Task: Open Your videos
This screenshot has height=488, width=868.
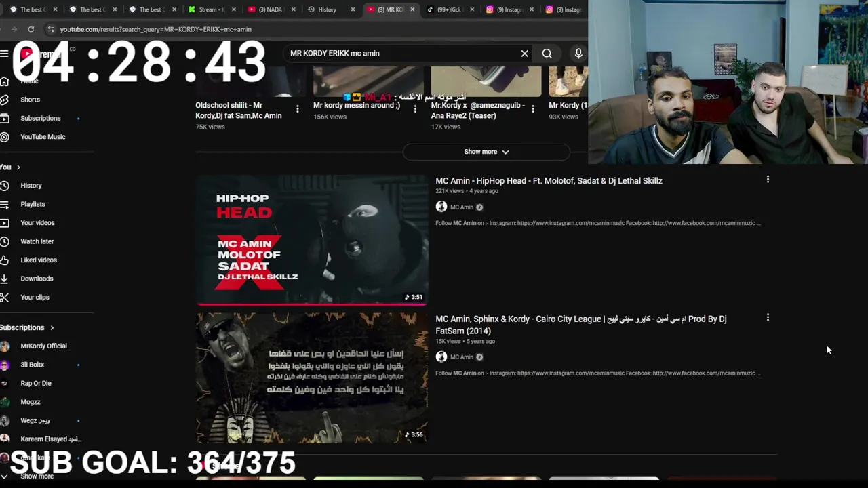Action: point(37,223)
